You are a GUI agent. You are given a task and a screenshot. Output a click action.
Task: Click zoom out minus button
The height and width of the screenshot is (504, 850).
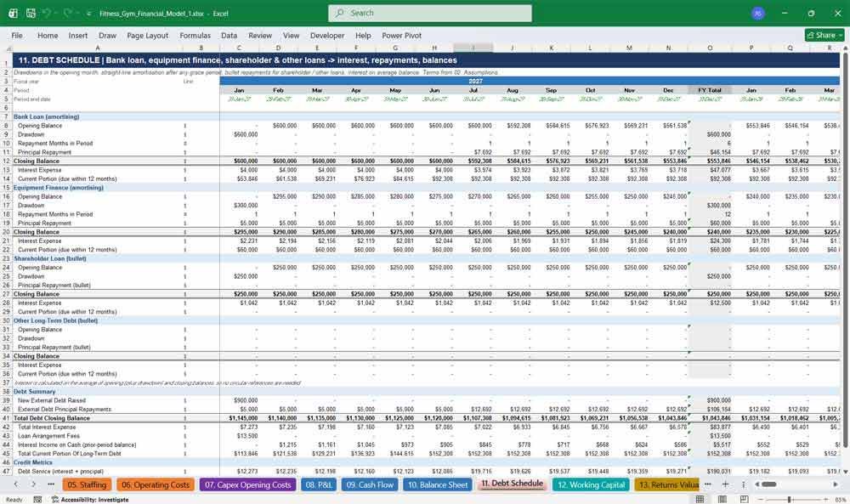[760, 499]
